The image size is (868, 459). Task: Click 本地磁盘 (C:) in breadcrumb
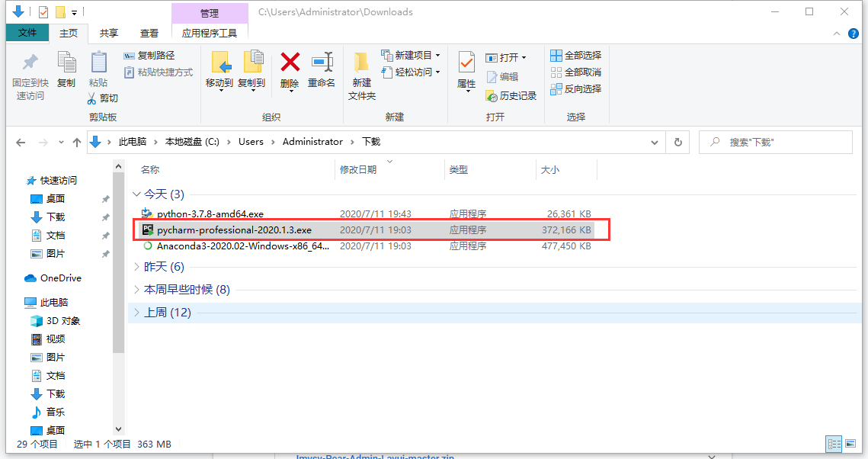point(192,142)
